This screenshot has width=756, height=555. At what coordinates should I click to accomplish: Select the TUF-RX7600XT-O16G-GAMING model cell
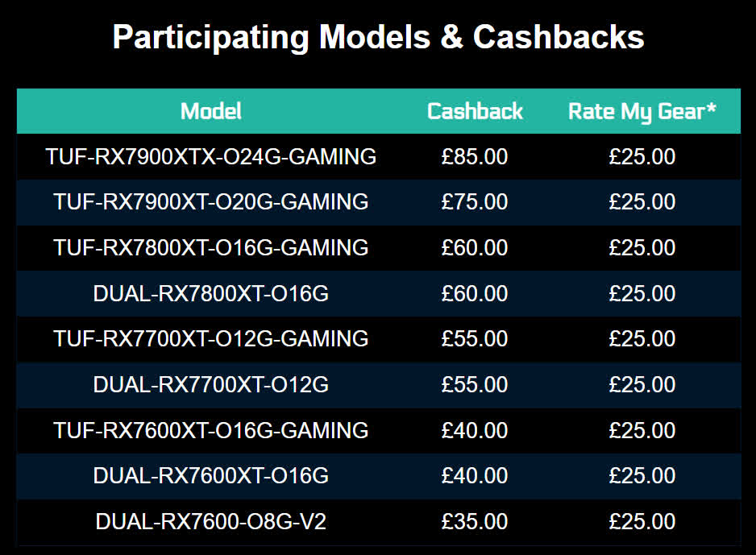(x=210, y=430)
